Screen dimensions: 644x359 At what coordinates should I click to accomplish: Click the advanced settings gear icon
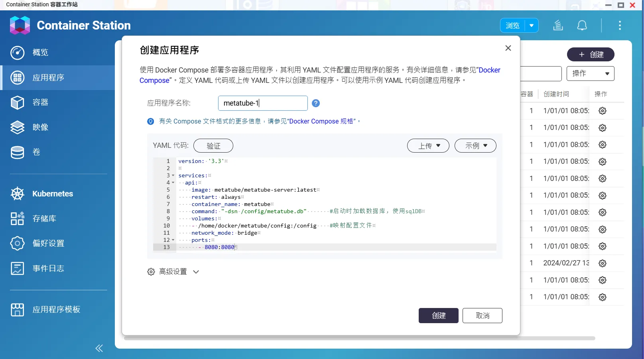coord(151,272)
